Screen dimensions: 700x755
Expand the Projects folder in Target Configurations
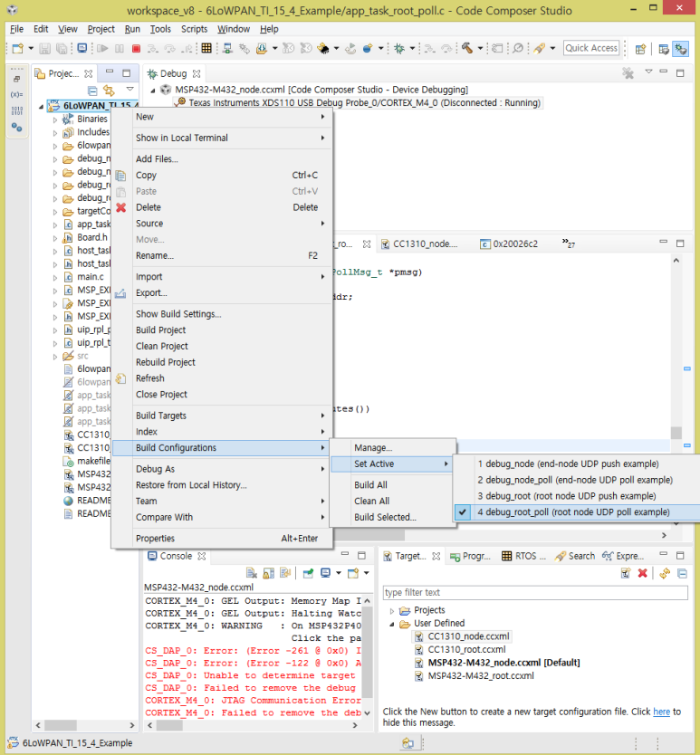point(393,610)
